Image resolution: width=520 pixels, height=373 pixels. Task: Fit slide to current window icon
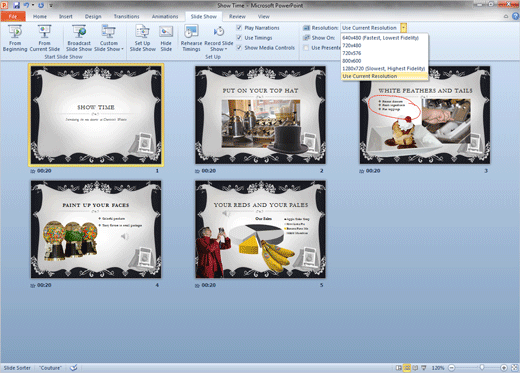tap(514, 368)
